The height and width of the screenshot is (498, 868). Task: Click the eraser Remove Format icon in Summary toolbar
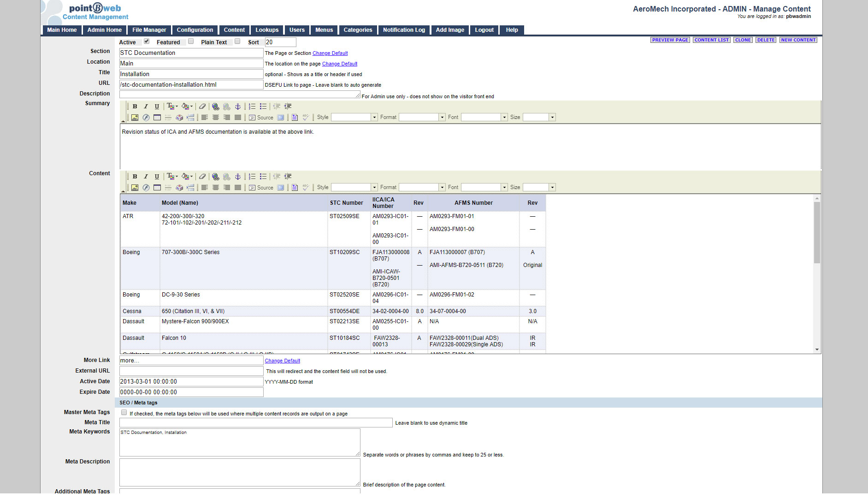pyautogui.click(x=202, y=107)
